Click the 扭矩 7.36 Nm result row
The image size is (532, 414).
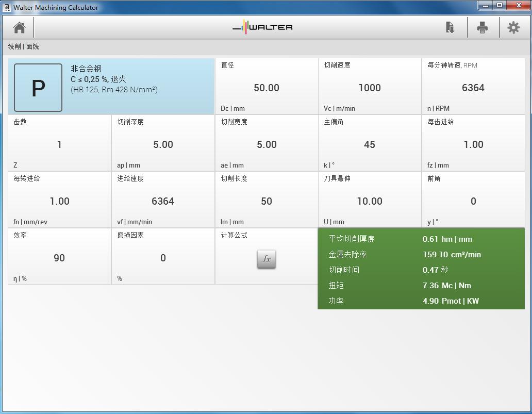[421, 286]
